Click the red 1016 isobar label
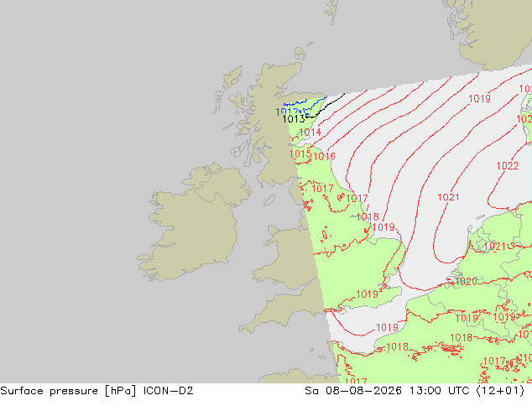Image resolution: width=532 pixels, height=411 pixels. tap(325, 156)
